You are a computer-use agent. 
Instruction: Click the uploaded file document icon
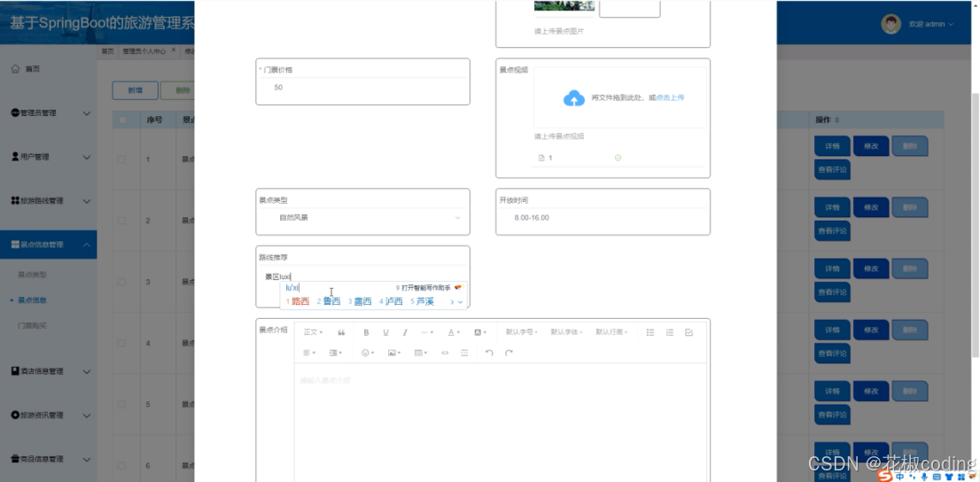pyautogui.click(x=541, y=159)
